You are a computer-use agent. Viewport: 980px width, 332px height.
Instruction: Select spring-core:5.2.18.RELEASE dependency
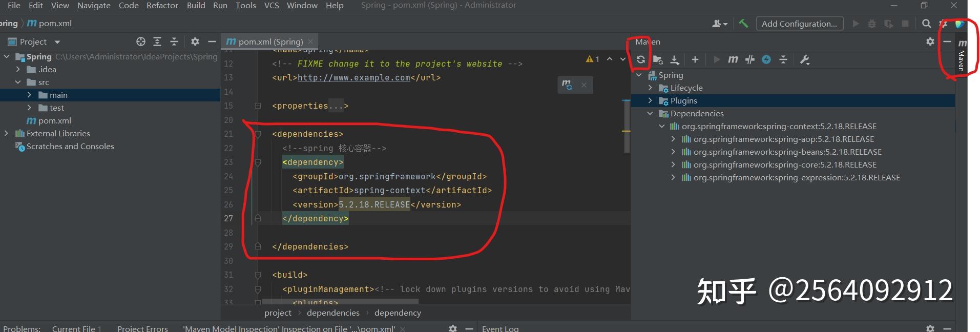click(x=779, y=164)
